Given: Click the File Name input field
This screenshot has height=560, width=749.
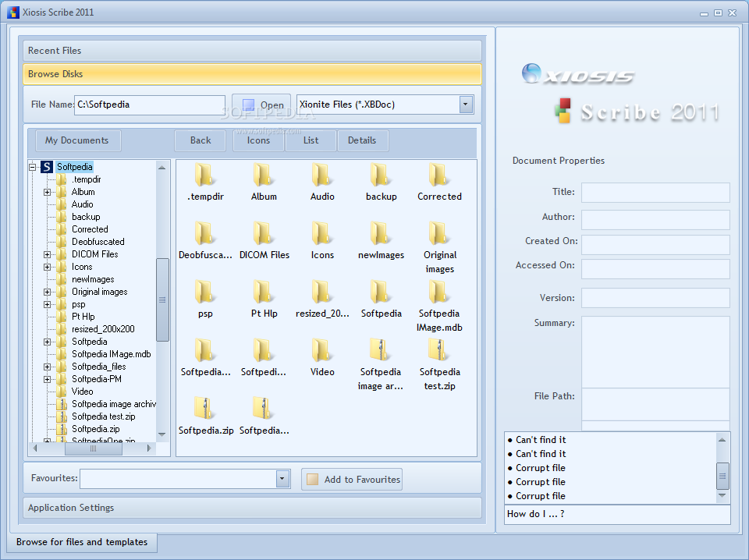Looking at the screenshot, I should [150, 105].
